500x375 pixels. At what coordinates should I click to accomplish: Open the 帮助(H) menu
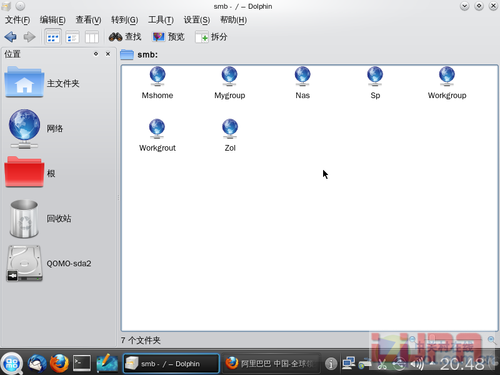[233, 20]
